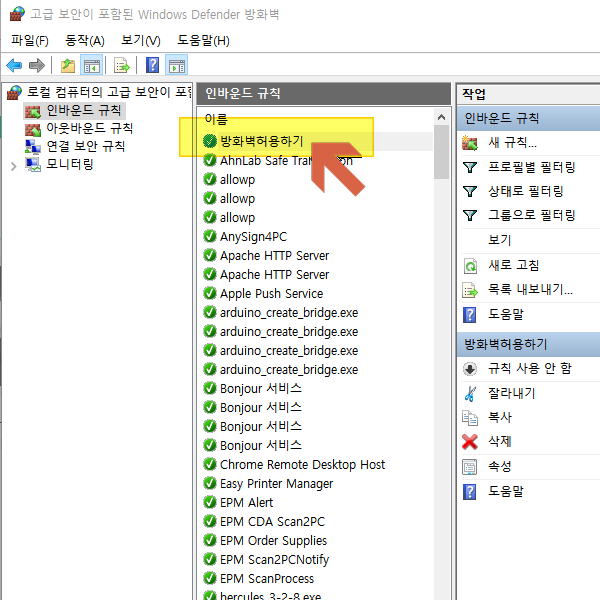This screenshot has height=600, width=600.
Task: Open the 도움말(H) menu
Action: [x=203, y=40]
